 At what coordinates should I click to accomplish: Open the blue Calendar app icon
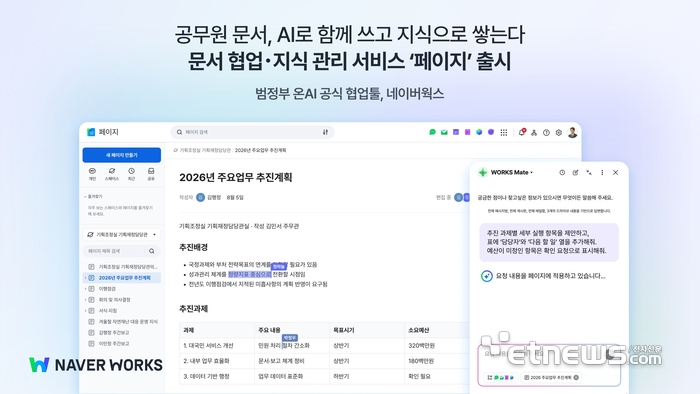456,132
